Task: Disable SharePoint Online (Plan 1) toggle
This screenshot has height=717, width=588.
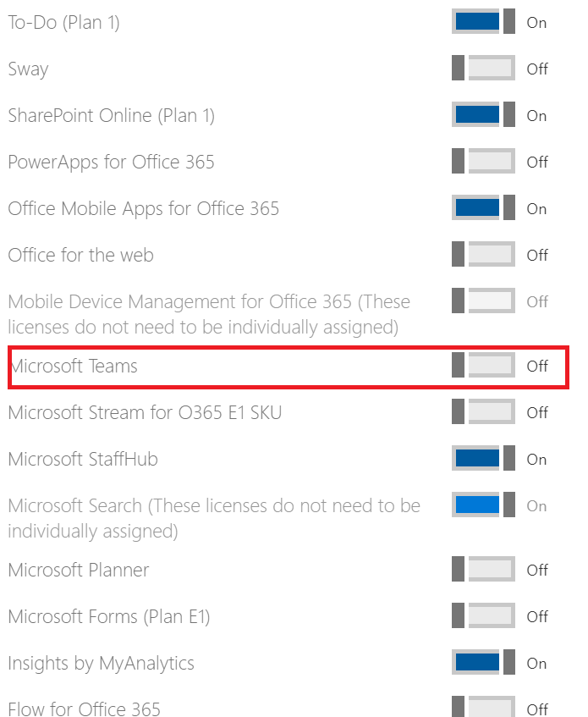Action: coord(483,115)
